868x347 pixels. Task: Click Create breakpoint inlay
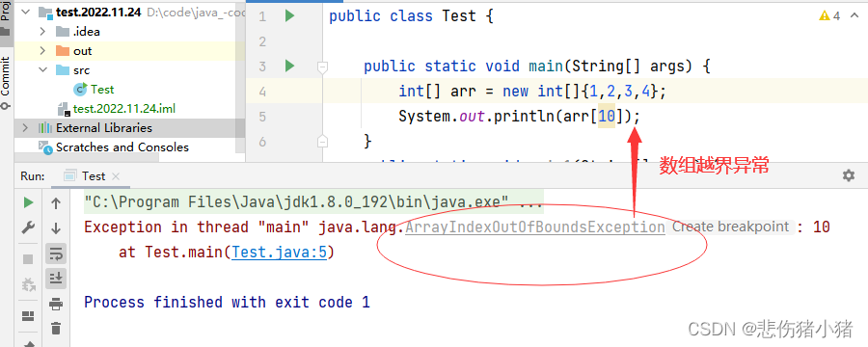pyautogui.click(x=731, y=227)
